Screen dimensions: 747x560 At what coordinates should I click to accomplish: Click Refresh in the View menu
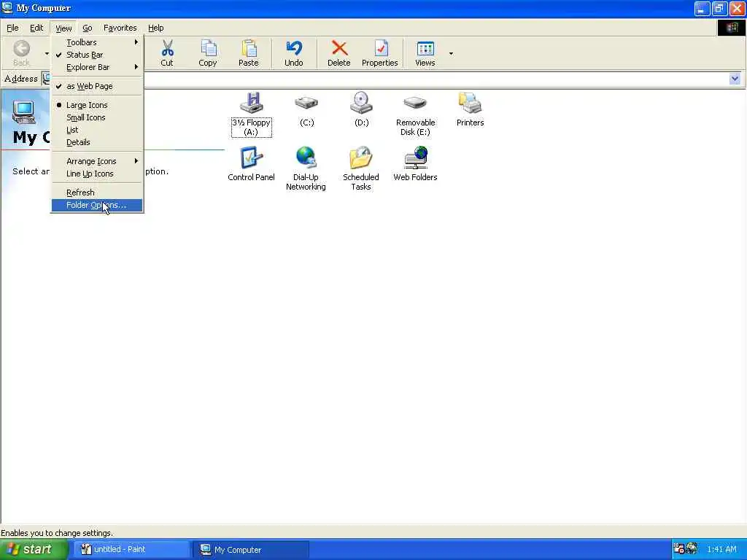tap(97, 192)
